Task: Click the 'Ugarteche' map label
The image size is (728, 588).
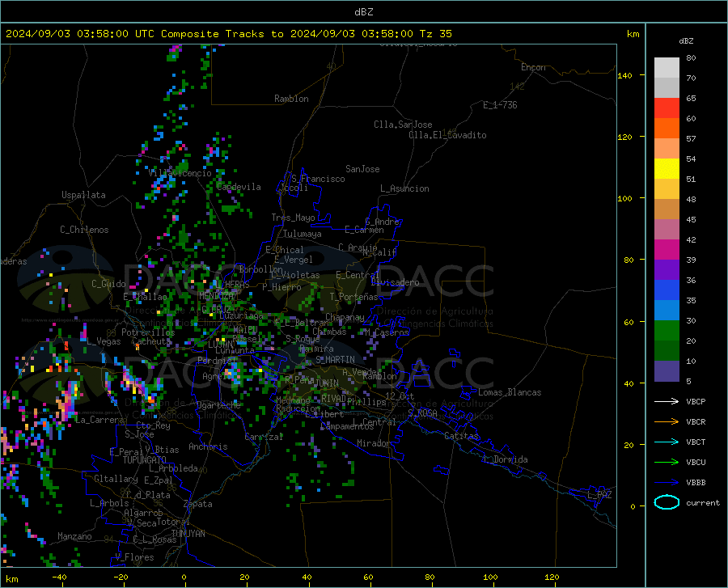Action: (218, 405)
